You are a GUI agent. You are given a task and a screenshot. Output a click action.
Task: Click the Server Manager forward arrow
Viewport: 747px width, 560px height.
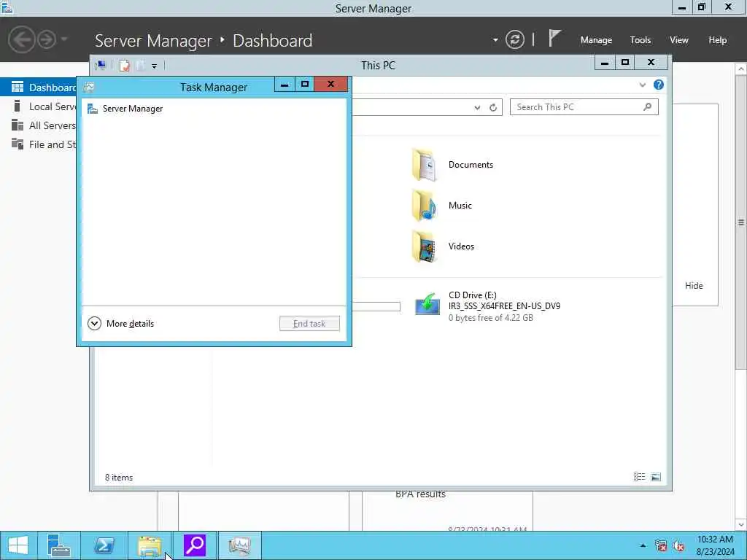coord(47,39)
